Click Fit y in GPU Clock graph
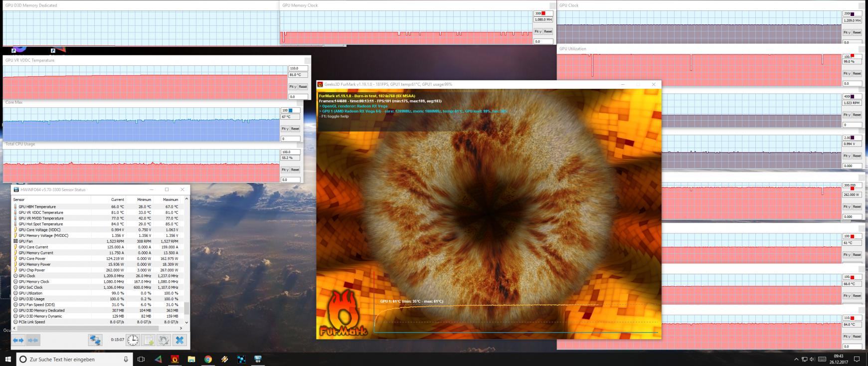The height and width of the screenshot is (366, 868). 847,32
